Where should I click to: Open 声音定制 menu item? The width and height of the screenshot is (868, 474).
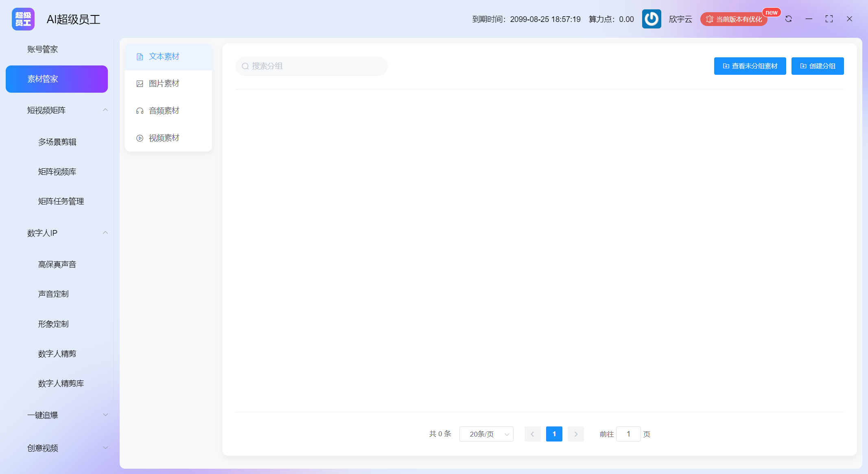pyautogui.click(x=53, y=294)
